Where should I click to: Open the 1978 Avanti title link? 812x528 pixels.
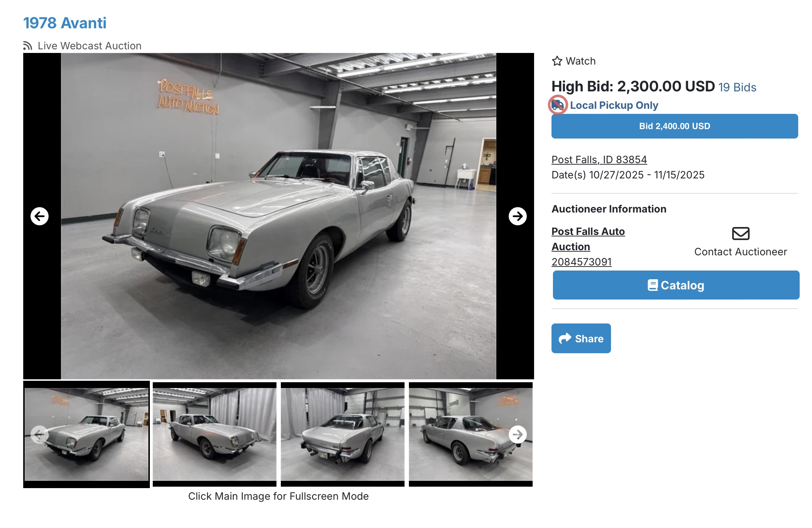tap(65, 23)
